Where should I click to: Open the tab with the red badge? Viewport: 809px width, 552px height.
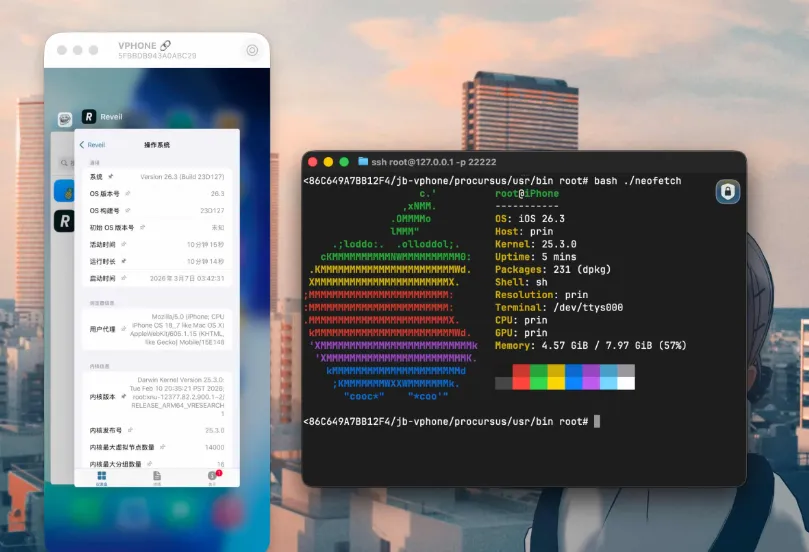pyautogui.click(x=213, y=476)
